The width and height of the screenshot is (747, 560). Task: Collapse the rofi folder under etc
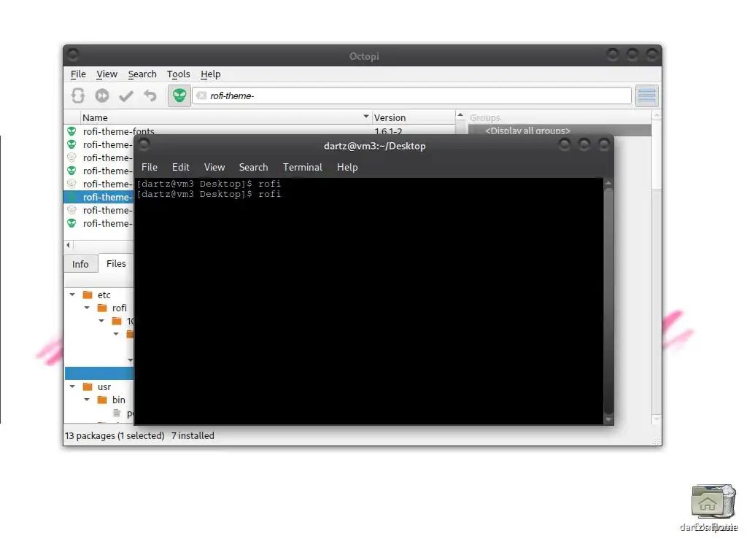[x=88, y=308]
